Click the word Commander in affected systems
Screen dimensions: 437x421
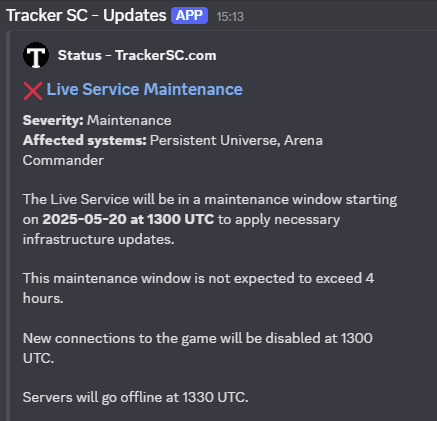coord(63,160)
